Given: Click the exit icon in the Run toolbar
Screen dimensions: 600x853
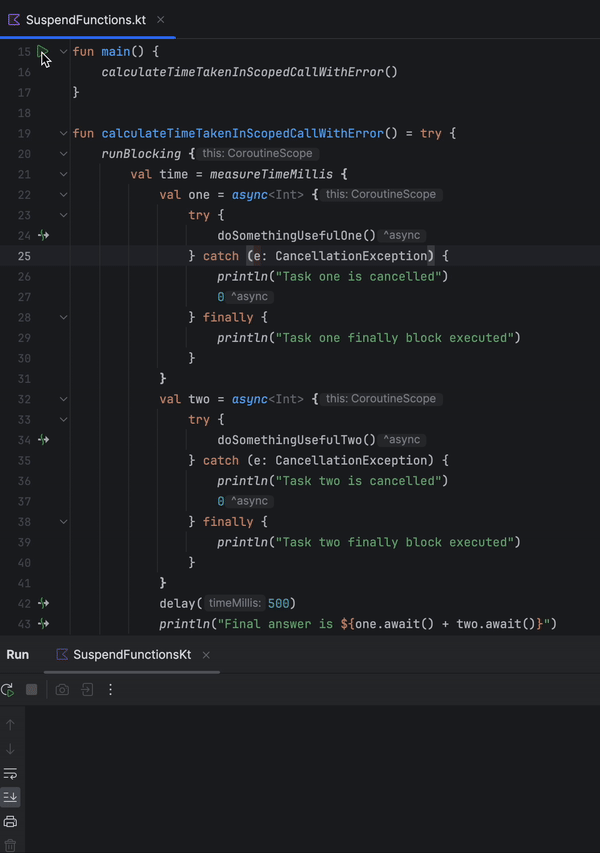Looking at the screenshot, I should pos(87,690).
